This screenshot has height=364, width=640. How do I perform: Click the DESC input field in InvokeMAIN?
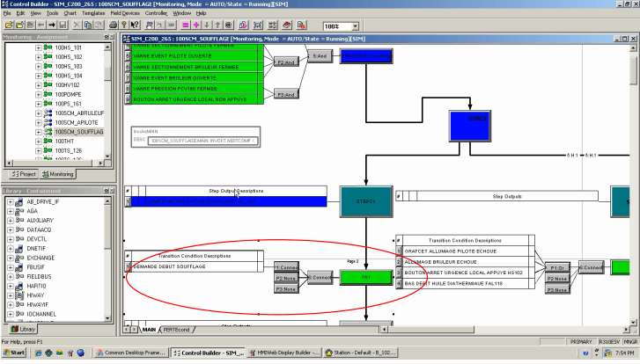[202, 141]
